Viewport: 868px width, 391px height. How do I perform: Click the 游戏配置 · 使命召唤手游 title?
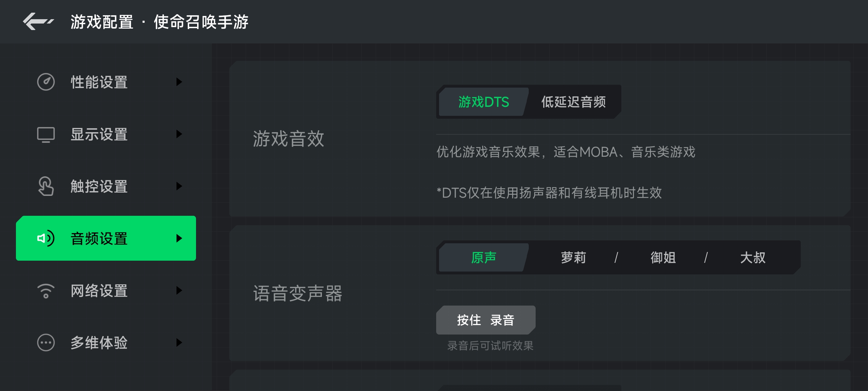pyautogui.click(x=159, y=22)
